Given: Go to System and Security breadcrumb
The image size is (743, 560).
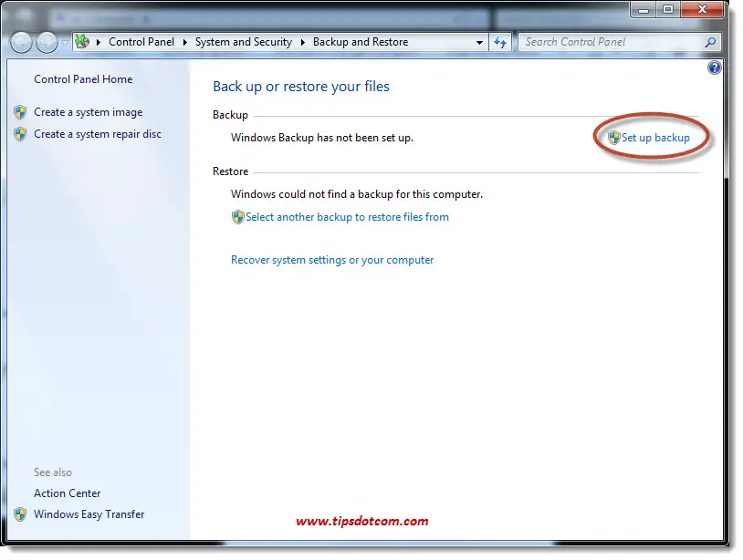Looking at the screenshot, I should [x=244, y=42].
